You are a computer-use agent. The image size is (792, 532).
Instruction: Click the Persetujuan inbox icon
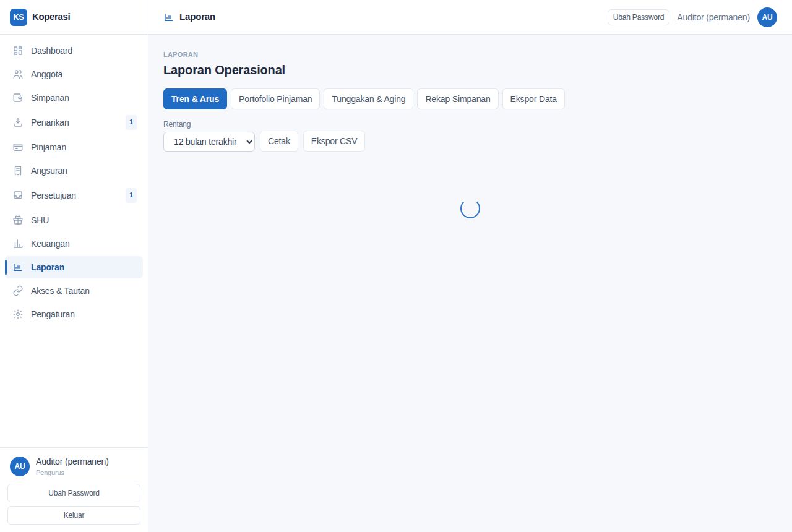[18, 195]
